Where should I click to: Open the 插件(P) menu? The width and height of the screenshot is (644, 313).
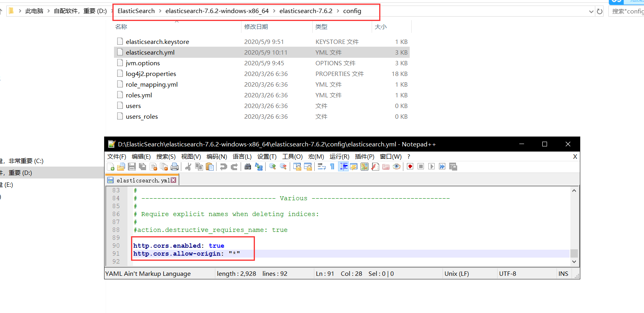pos(365,157)
